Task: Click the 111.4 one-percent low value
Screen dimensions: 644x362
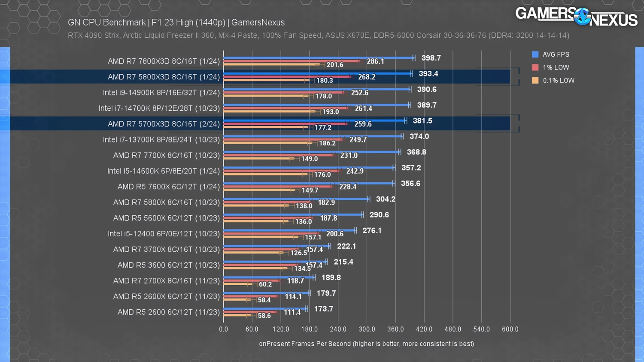Action: pyautogui.click(x=292, y=312)
